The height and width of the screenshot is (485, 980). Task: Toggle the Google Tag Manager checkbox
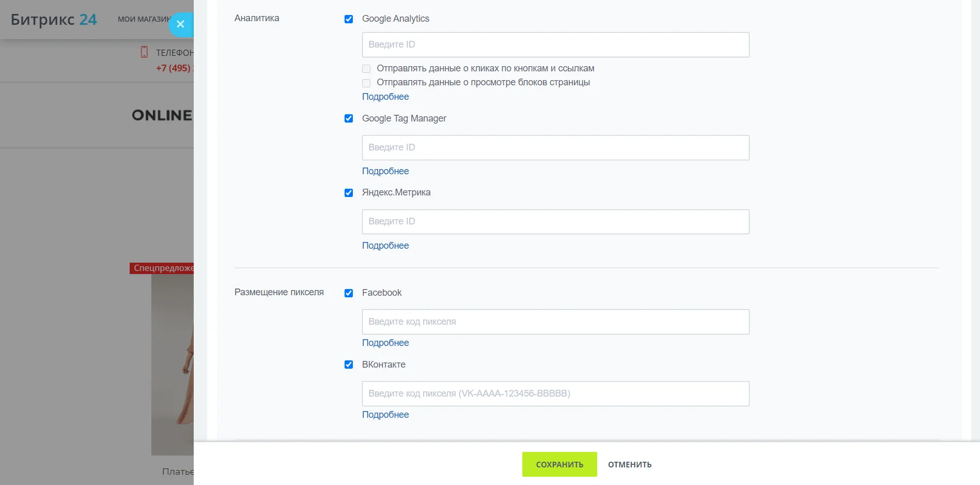tap(349, 118)
